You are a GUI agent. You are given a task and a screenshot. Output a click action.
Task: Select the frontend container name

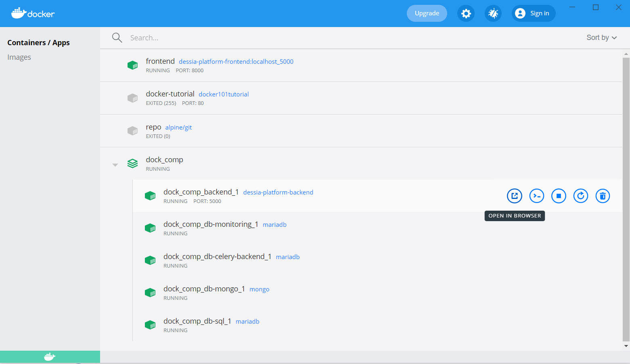[160, 61]
